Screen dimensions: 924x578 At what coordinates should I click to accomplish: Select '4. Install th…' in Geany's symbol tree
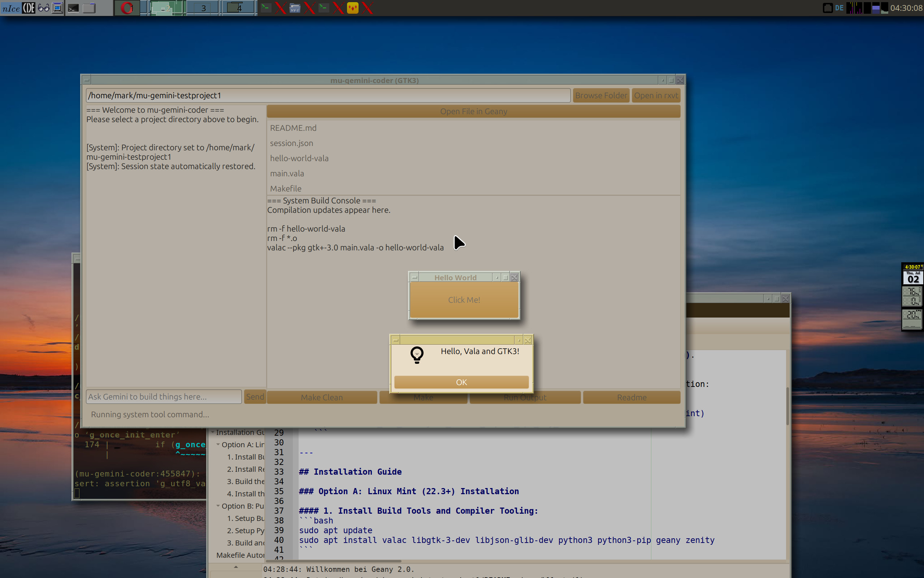coord(246,494)
